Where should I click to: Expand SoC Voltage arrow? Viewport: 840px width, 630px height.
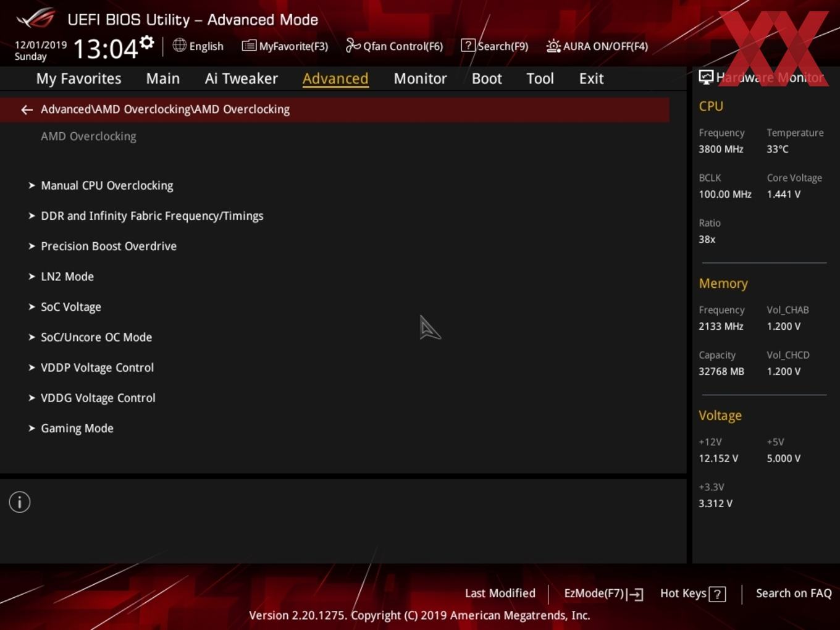click(31, 306)
